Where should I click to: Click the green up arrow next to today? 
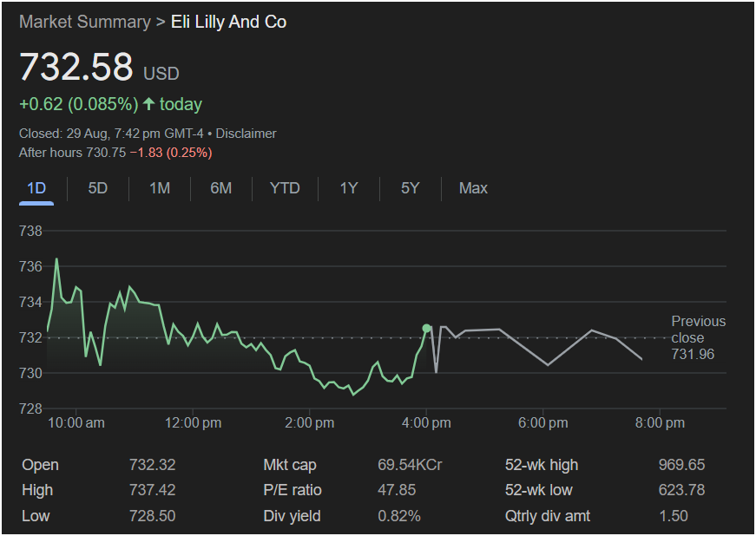click(148, 104)
